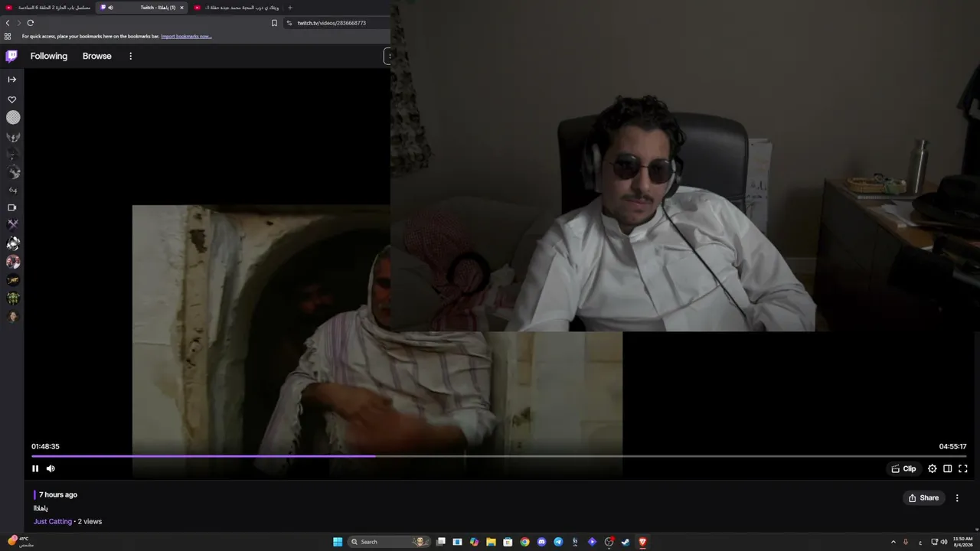Open the sidebar video camera icon

pyautogui.click(x=12, y=207)
